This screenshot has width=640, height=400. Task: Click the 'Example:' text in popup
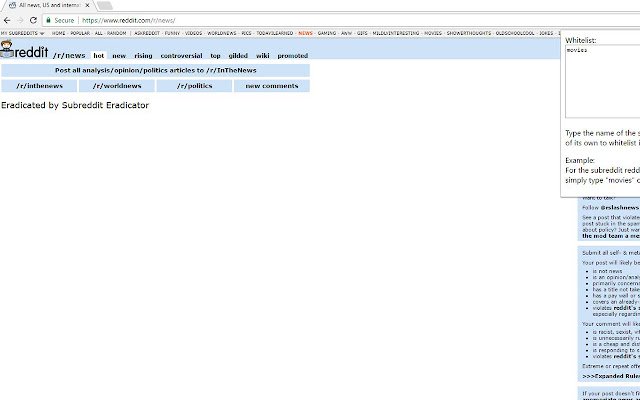click(x=580, y=160)
